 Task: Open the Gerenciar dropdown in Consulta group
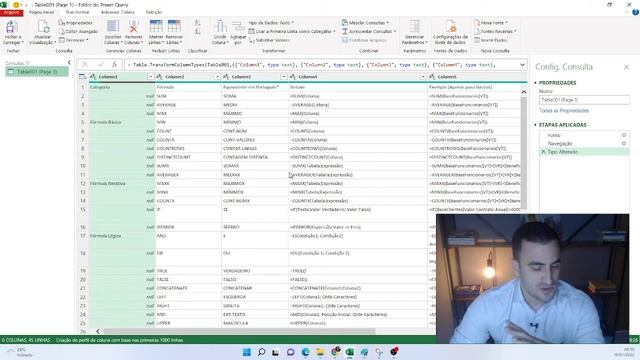(x=73, y=40)
